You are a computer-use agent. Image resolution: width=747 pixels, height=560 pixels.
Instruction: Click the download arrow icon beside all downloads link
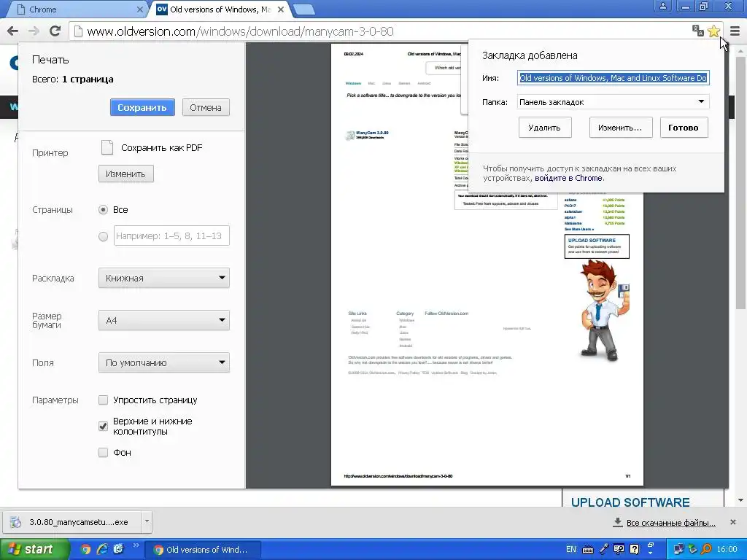617,522
